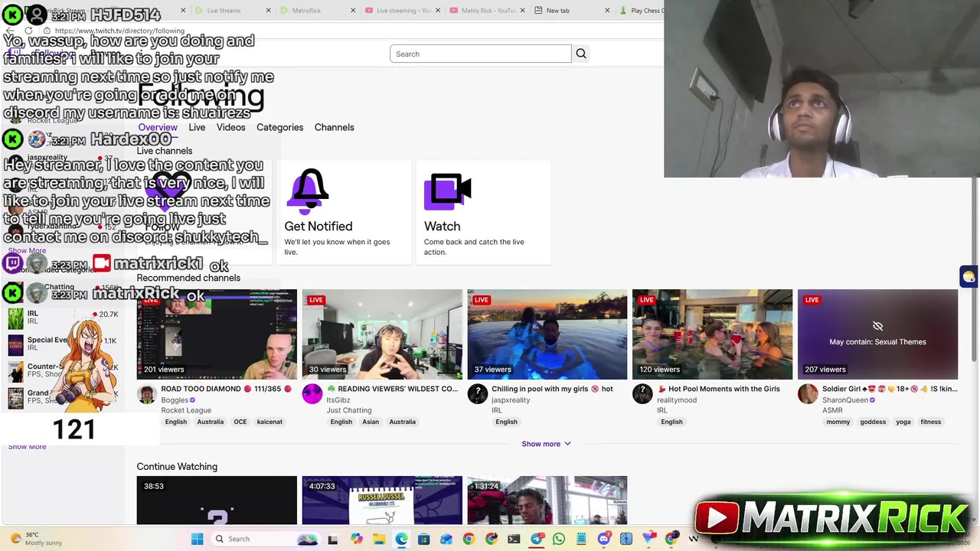Image resolution: width=980 pixels, height=551 pixels.
Task: Open Task View from the taskbar
Action: pyautogui.click(x=332, y=539)
